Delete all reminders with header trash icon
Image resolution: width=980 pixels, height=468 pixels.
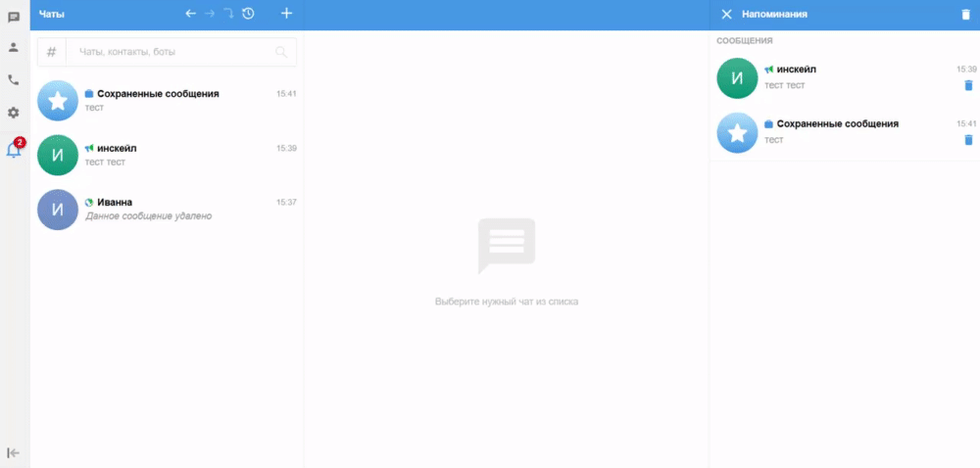point(965,15)
